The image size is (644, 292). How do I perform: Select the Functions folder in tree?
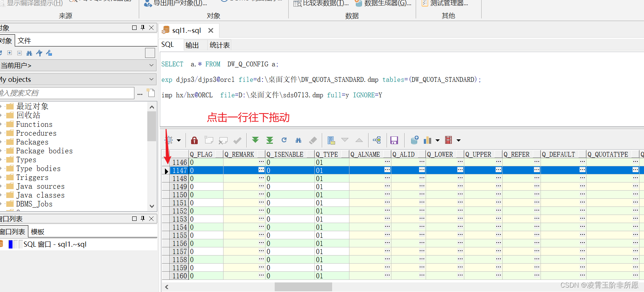click(34, 124)
